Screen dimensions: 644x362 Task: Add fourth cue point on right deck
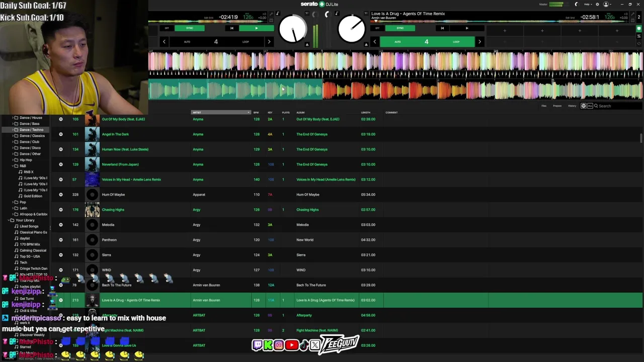point(617,31)
